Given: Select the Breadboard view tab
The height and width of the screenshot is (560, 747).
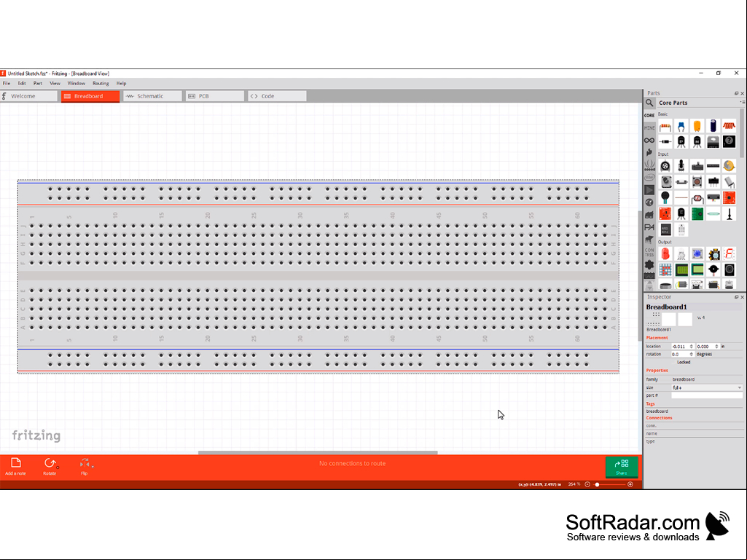Looking at the screenshot, I should tap(90, 96).
